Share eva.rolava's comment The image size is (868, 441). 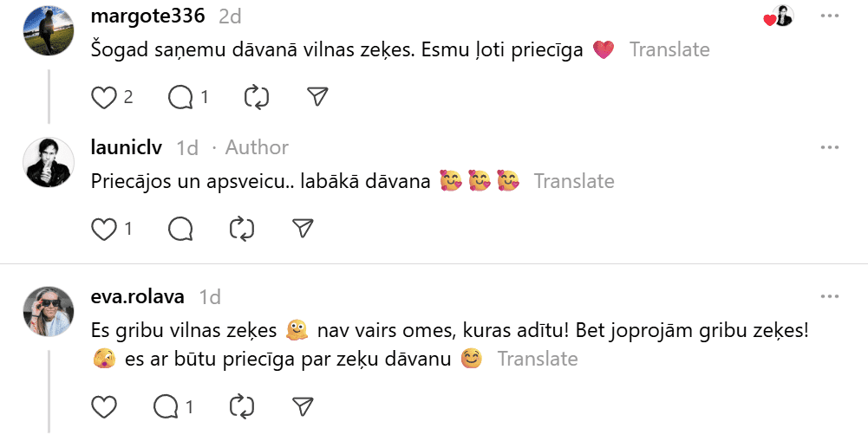pos(302,405)
